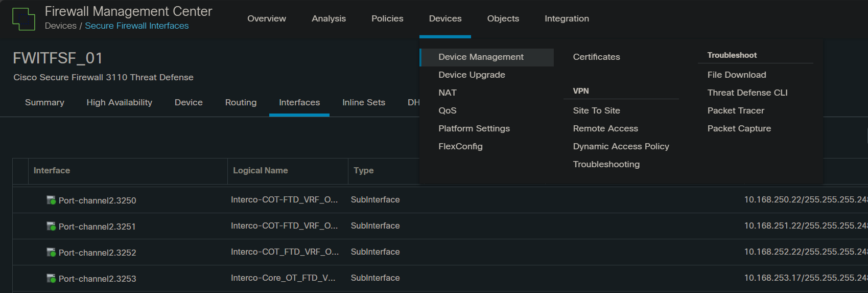Screen dimensions: 868x293
Task: Sort by the Interface column header
Action: [x=52, y=170]
